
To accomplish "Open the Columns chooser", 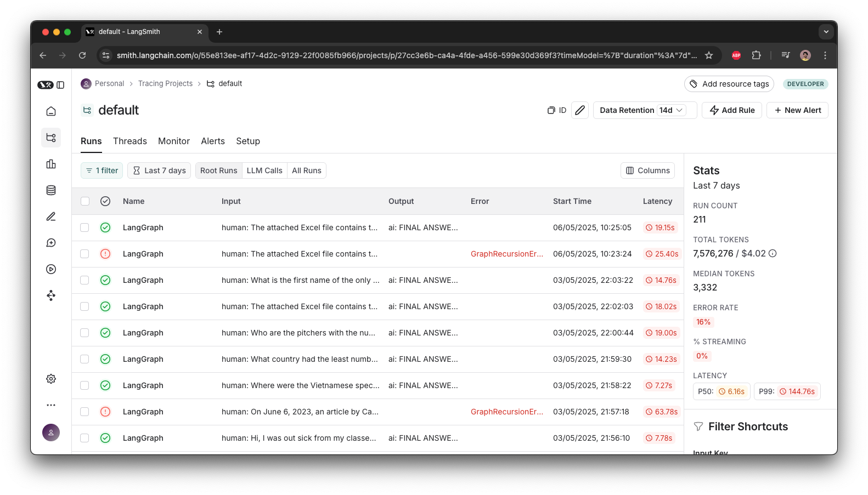I will [x=648, y=170].
